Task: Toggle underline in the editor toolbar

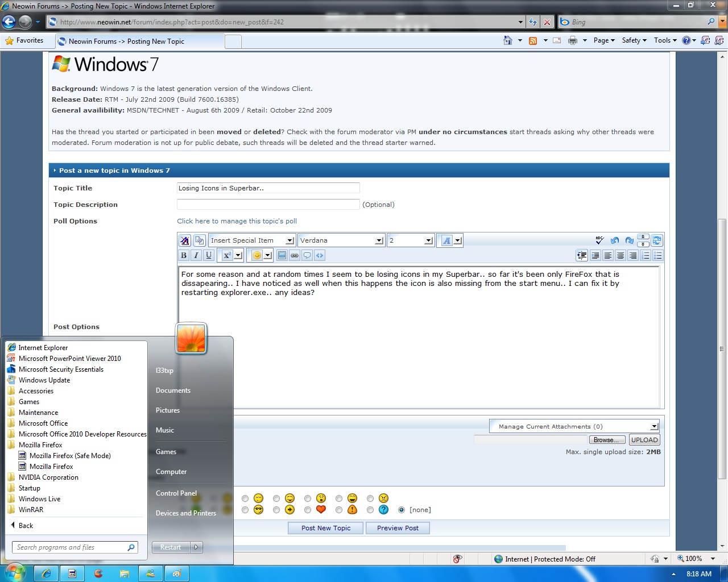Action: click(208, 255)
